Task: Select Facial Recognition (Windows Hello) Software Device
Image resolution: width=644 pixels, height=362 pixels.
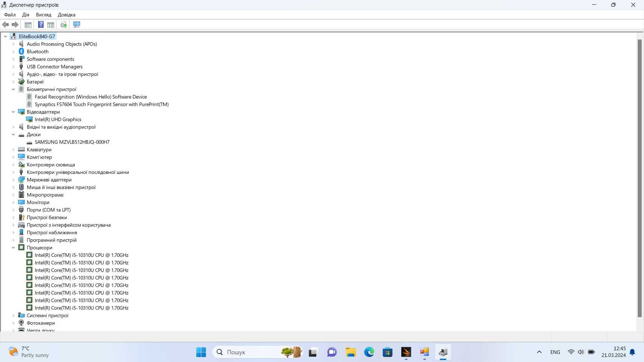Action: click(91, 97)
